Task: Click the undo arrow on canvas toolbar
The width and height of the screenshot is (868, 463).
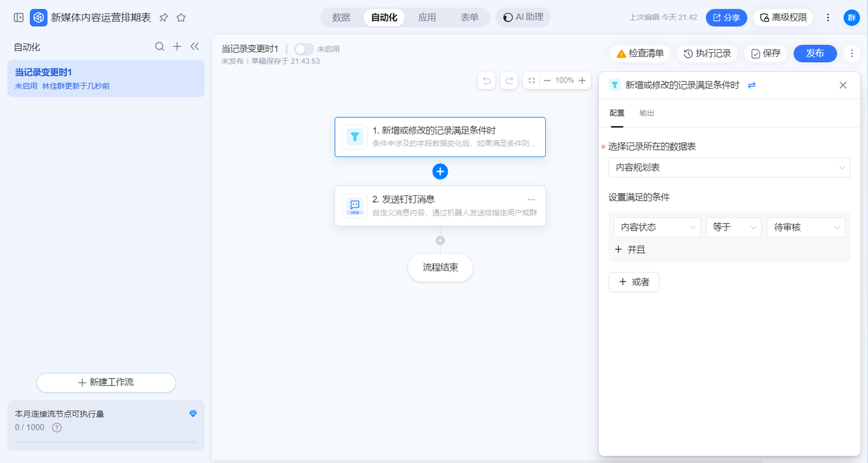Action: (486, 81)
